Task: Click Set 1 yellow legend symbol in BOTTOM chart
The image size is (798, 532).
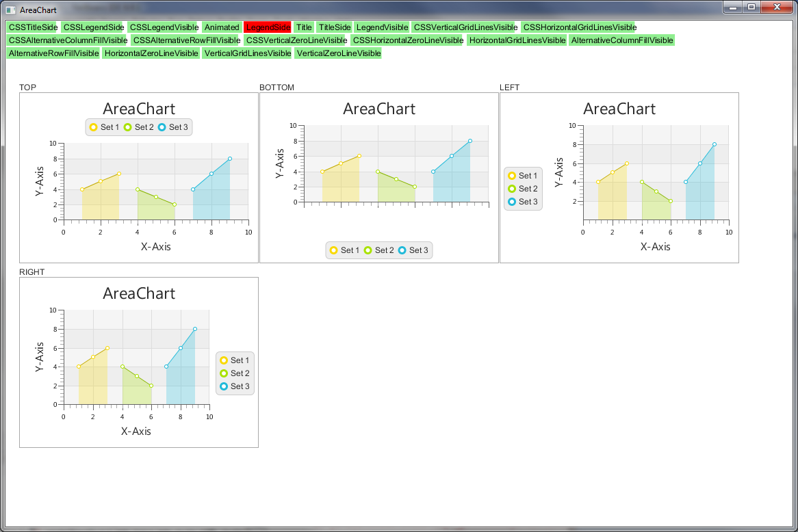Action: pyautogui.click(x=334, y=250)
